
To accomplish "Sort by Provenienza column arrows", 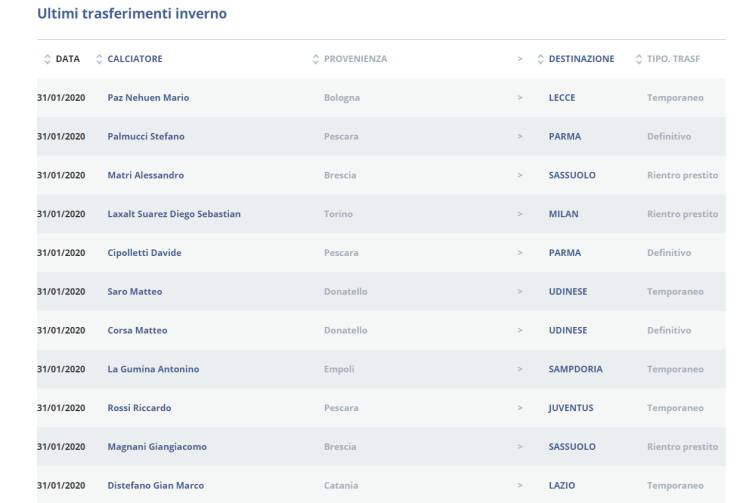I will click(316, 59).
